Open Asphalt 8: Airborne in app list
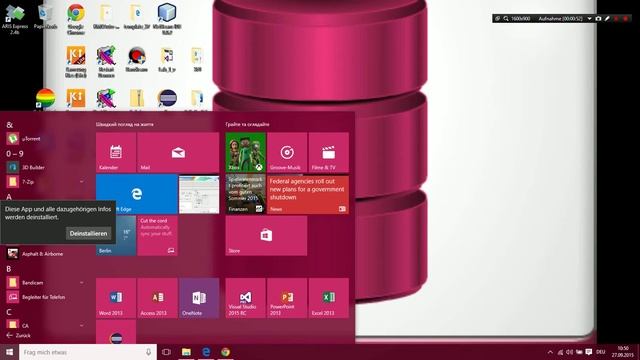This screenshot has height=360, width=640. [45, 253]
